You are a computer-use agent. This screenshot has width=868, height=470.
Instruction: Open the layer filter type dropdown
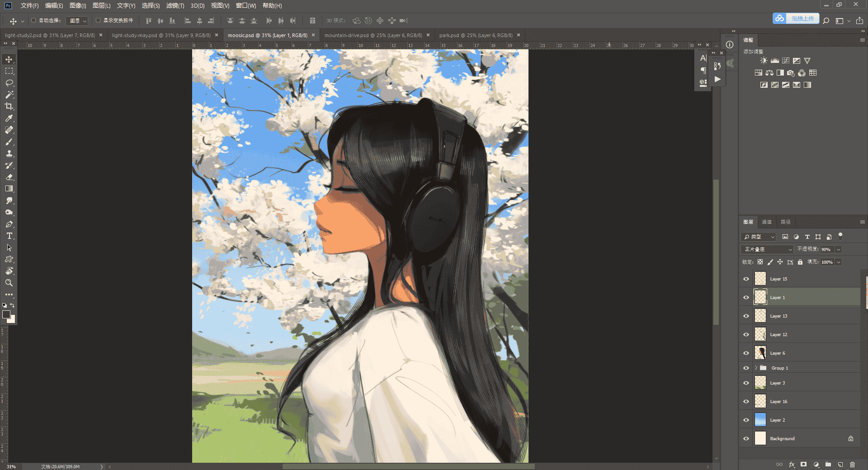[759, 237]
